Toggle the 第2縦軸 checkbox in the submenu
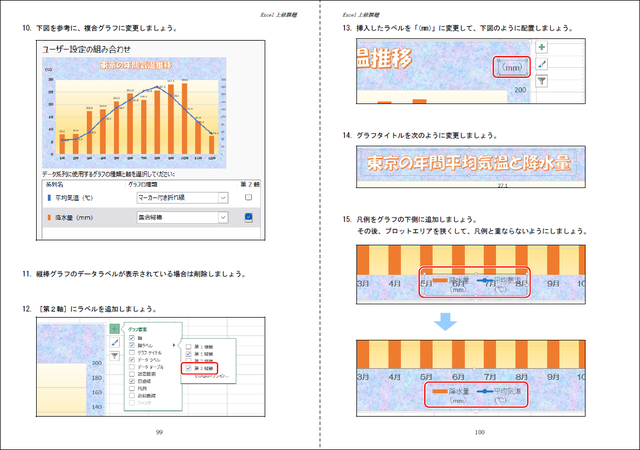Screen dimensions: 640x450 tap(189, 368)
